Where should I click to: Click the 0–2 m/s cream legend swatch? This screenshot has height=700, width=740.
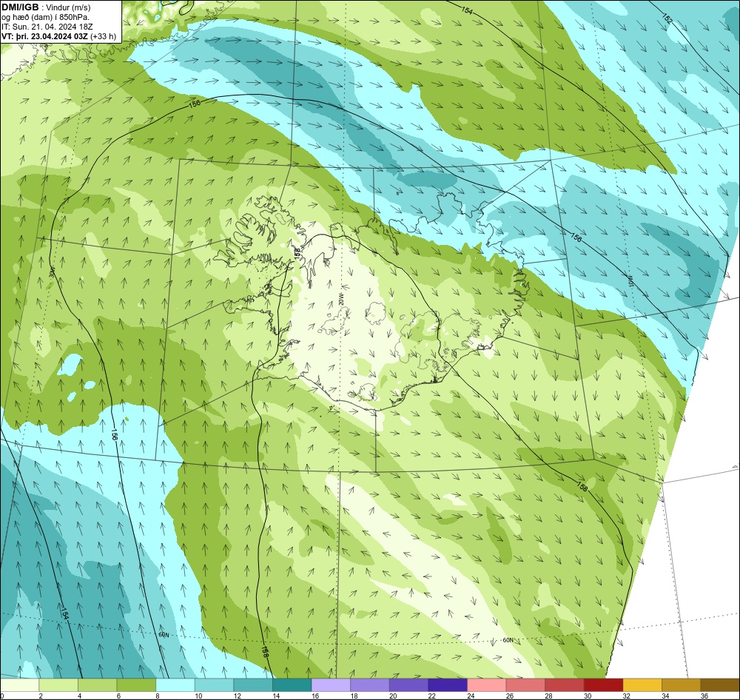click(19, 685)
